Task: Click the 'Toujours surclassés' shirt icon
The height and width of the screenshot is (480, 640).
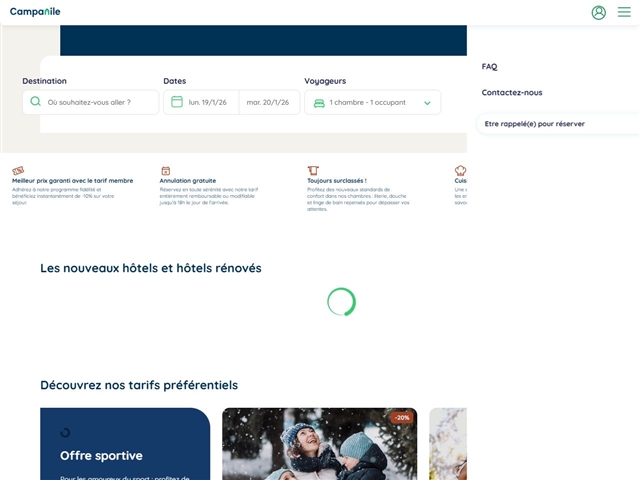Action: pyautogui.click(x=313, y=171)
